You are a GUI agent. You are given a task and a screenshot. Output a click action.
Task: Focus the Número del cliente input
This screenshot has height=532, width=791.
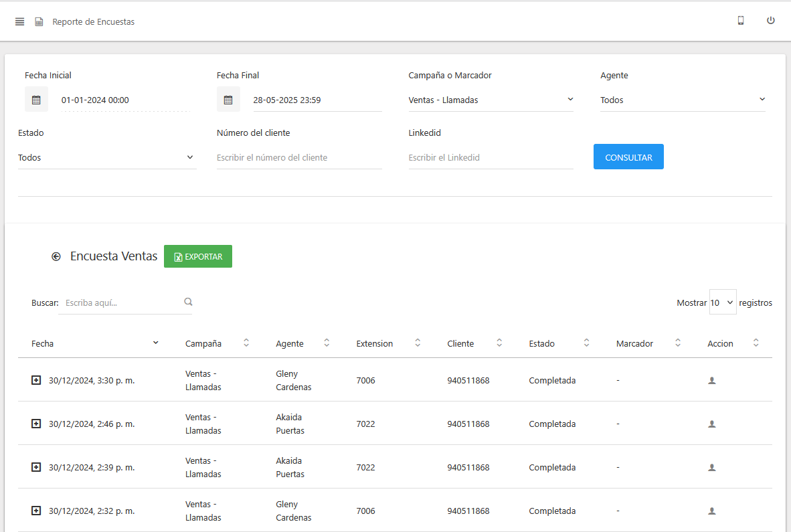(299, 157)
